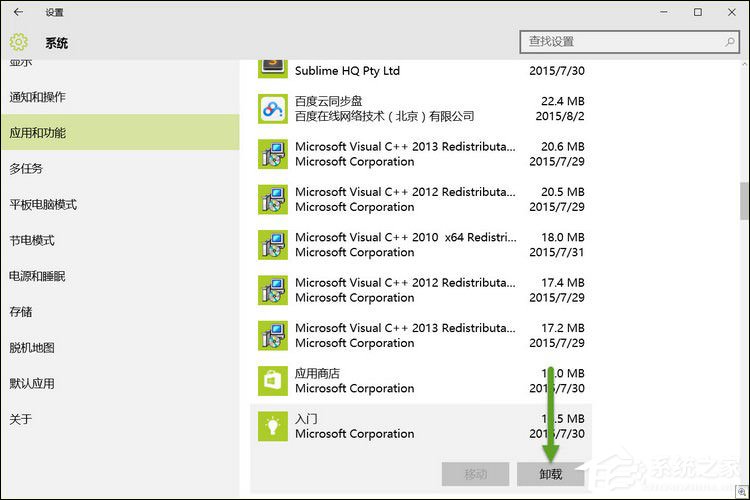This screenshot has height=500, width=750.
Task: Open 默认应用 settings section
Action: click(32, 383)
